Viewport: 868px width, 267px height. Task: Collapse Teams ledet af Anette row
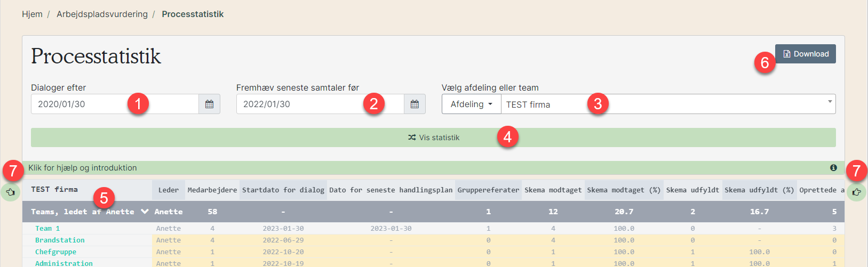pyautogui.click(x=145, y=212)
